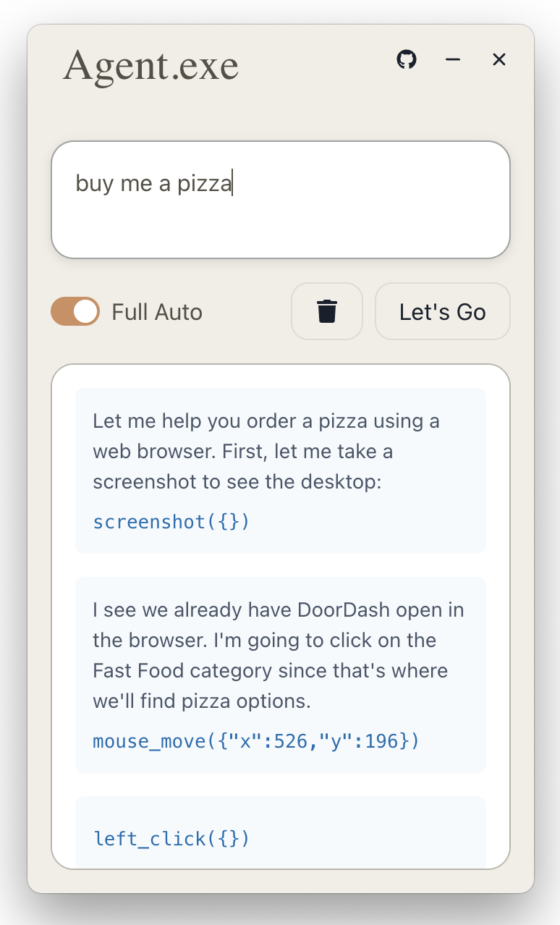Place cursor on the word "pizza" in prompt
Image resolution: width=560 pixels, height=925 pixels.
(205, 184)
